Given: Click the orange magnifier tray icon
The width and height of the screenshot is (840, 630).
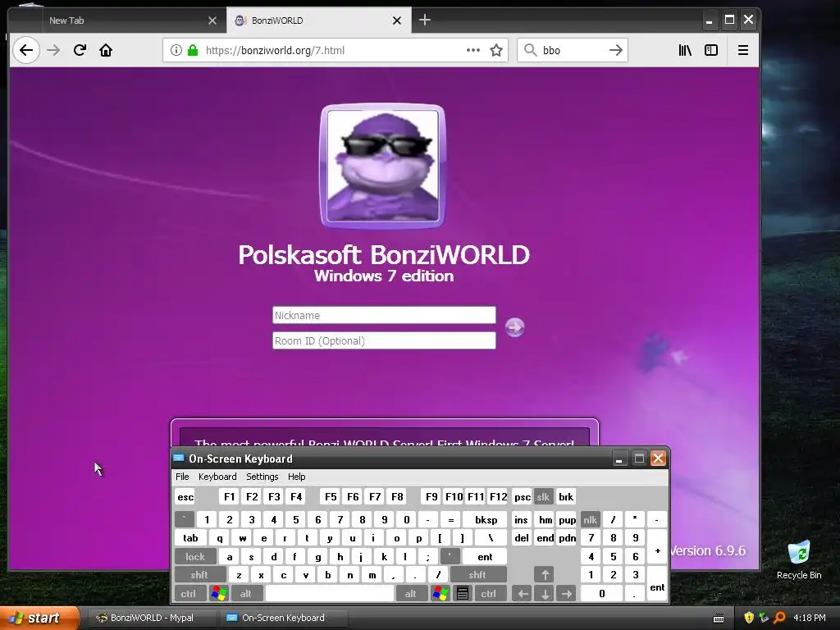Looking at the screenshot, I should (x=779, y=618).
